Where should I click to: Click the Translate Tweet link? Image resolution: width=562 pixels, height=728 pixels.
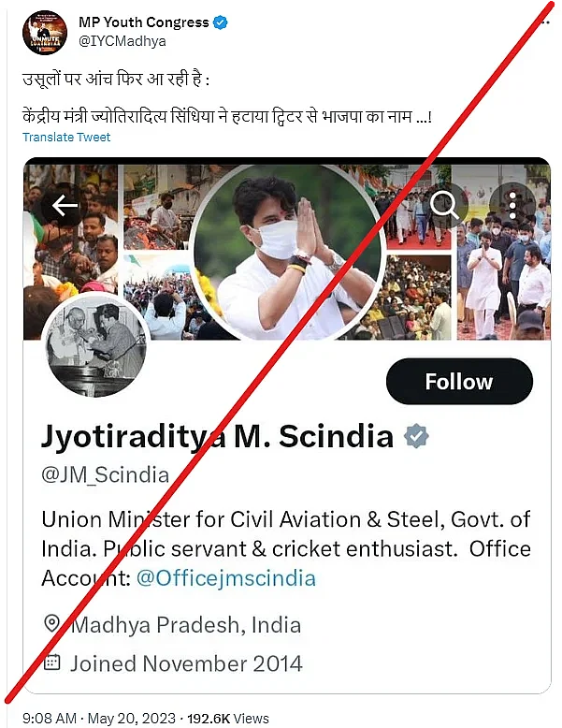pos(66,137)
